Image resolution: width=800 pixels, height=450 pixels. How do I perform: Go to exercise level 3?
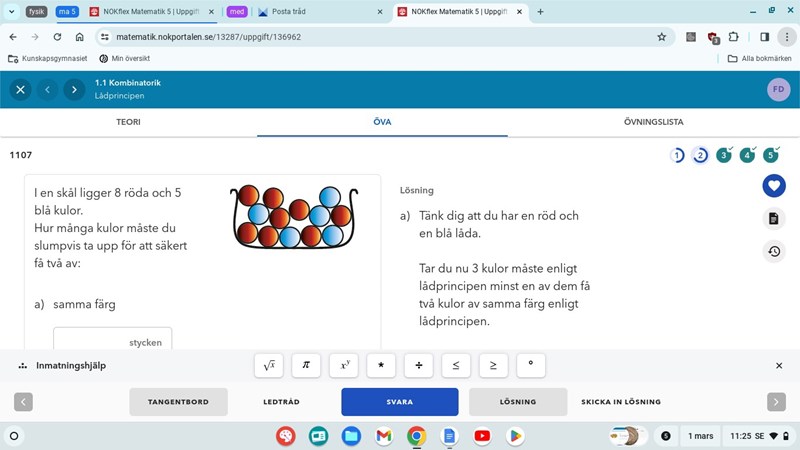(x=724, y=155)
